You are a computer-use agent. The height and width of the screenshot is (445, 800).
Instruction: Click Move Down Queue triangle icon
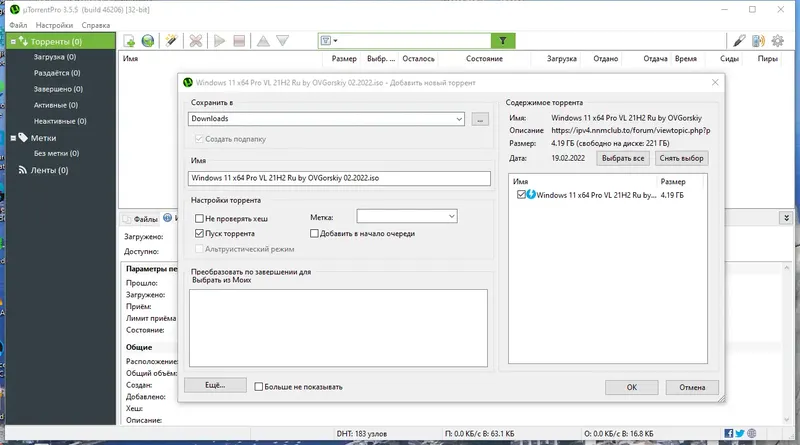point(283,41)
